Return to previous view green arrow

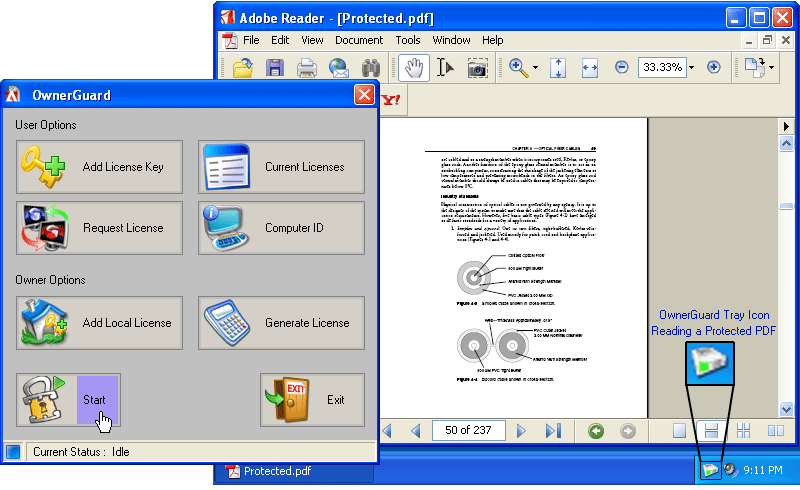pyautogui.click(x=596, y=431)
